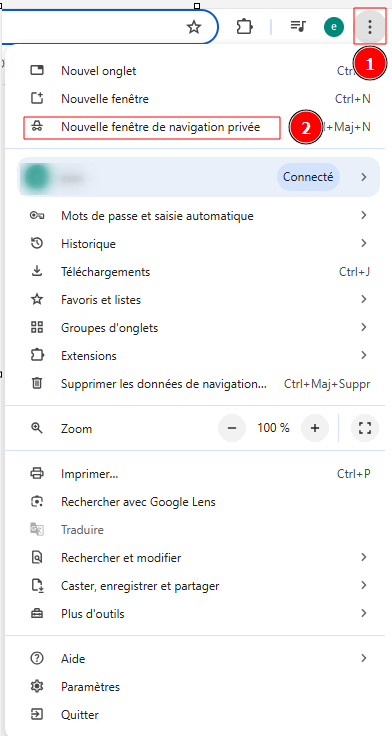392x736 pixels.
Task: Increase zoom with the plus button
Action: (x=315, y=428)
